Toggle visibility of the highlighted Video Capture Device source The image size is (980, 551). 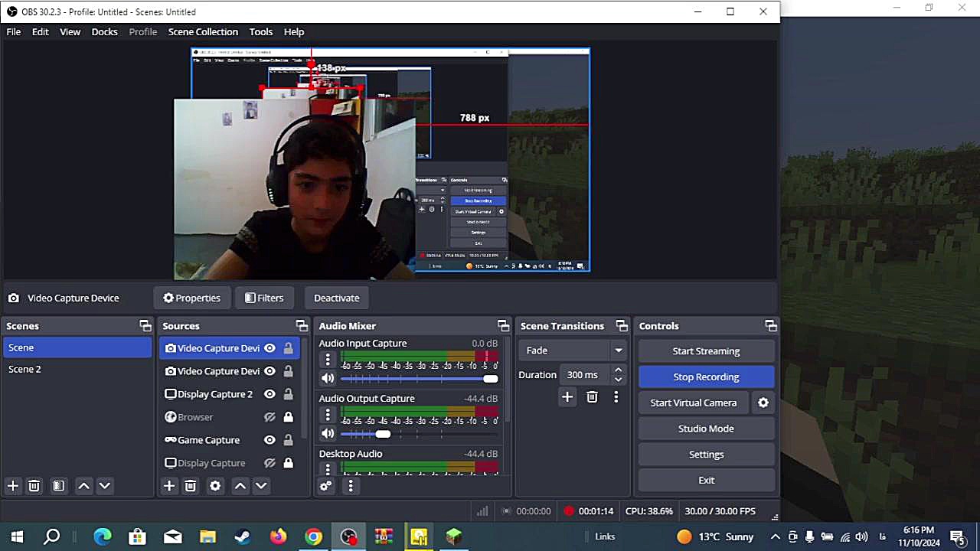coord(269,348)
